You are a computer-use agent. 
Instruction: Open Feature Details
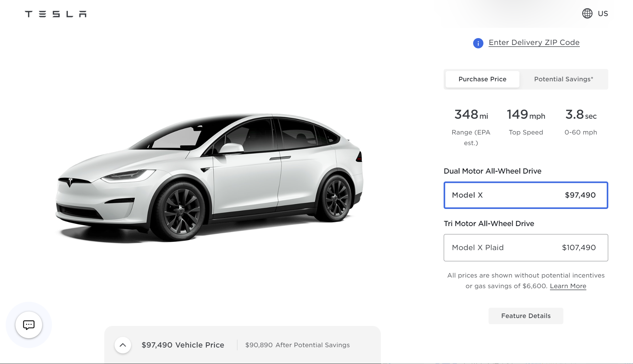coord(526,316)
